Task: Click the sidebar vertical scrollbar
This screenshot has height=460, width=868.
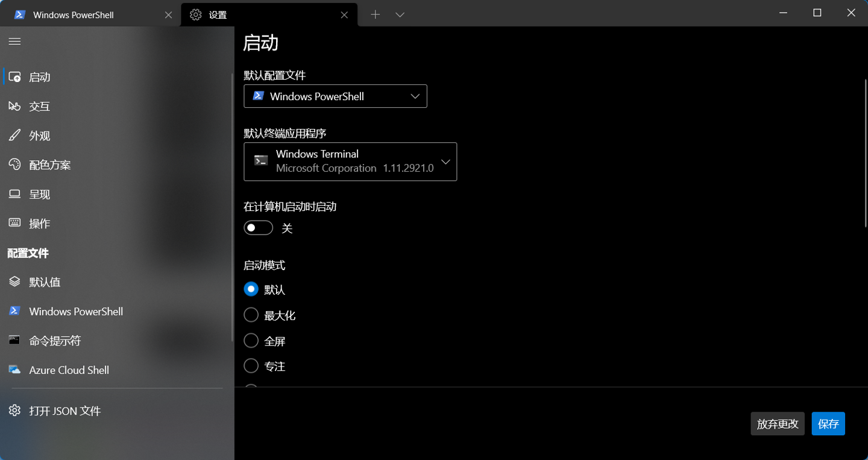Action: pyautogui.click(x=233, y=208)
